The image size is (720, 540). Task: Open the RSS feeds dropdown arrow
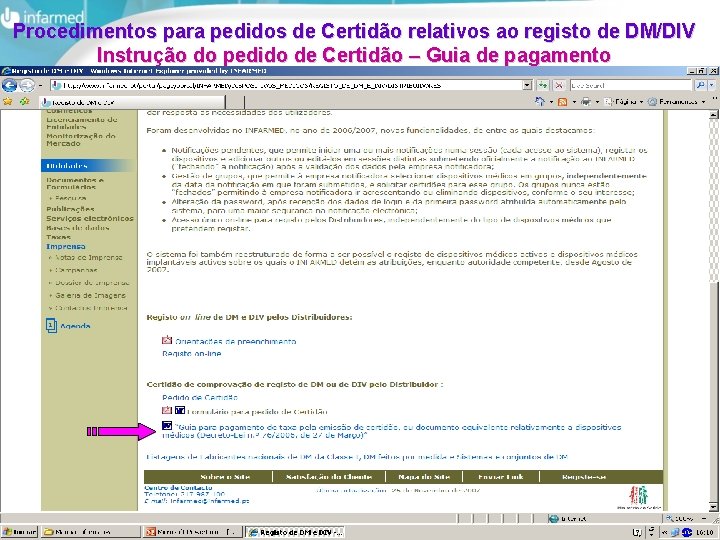(574, 102)
